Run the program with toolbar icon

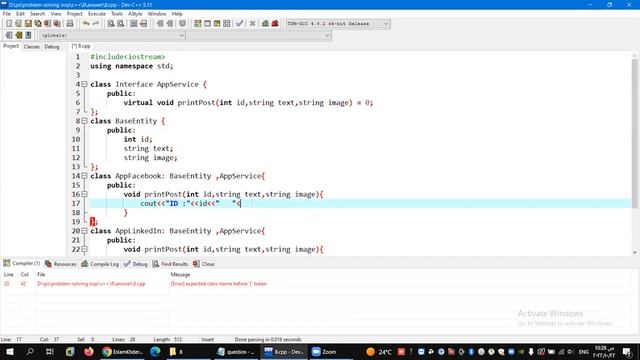coord(207,24)
